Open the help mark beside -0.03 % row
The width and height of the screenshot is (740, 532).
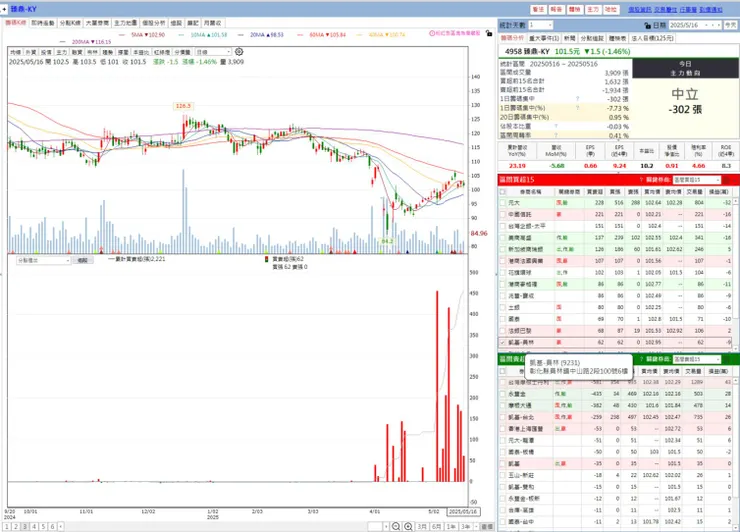[556, 127]
